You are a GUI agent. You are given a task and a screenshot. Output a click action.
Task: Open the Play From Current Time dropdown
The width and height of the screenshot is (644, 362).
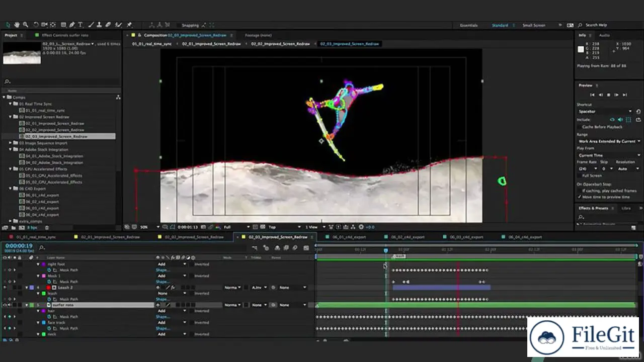tap(609, 155)
